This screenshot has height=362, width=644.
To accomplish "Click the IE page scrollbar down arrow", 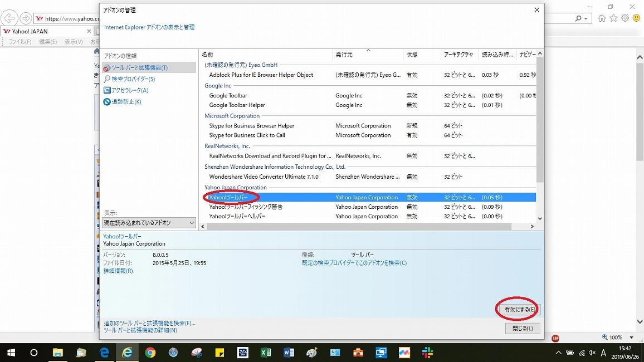I will click(x=640, y=322).
